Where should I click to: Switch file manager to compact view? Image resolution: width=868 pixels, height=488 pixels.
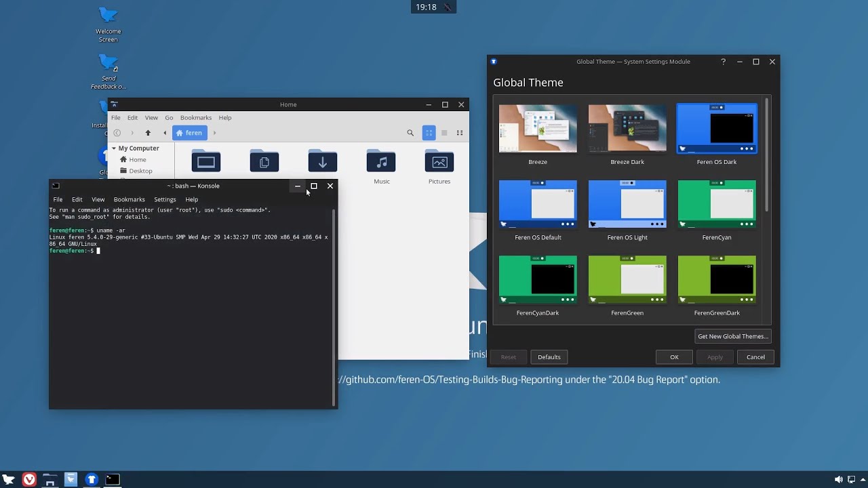[x=460, y=133]
